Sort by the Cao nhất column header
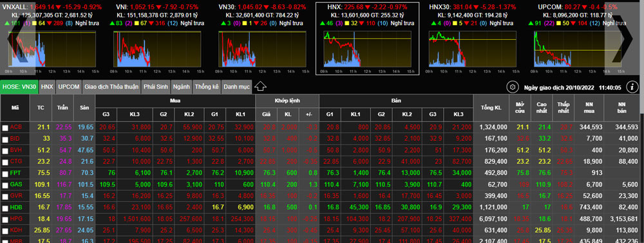Image resolution: width=644 pixels, height=243 pixels. click(542, 108)
